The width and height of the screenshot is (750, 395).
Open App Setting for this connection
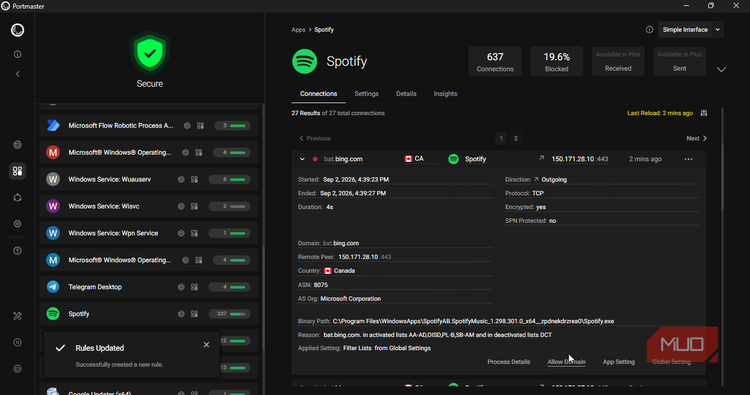[x=618, y=362]
